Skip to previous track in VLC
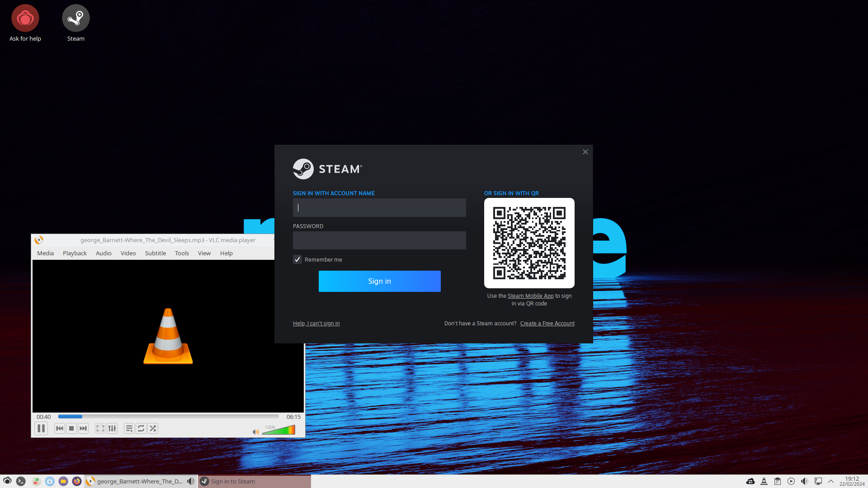This screenshot has height=488, width=868. click(60, 428)
